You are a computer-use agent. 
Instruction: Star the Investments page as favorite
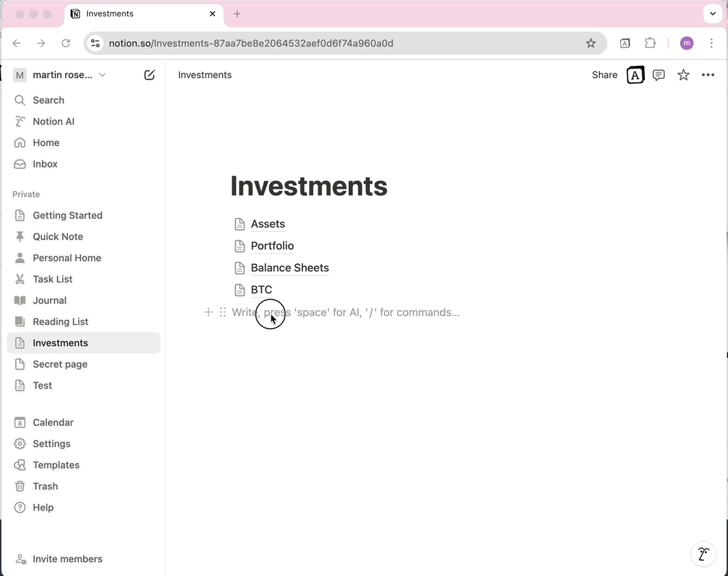pos(683,75)
